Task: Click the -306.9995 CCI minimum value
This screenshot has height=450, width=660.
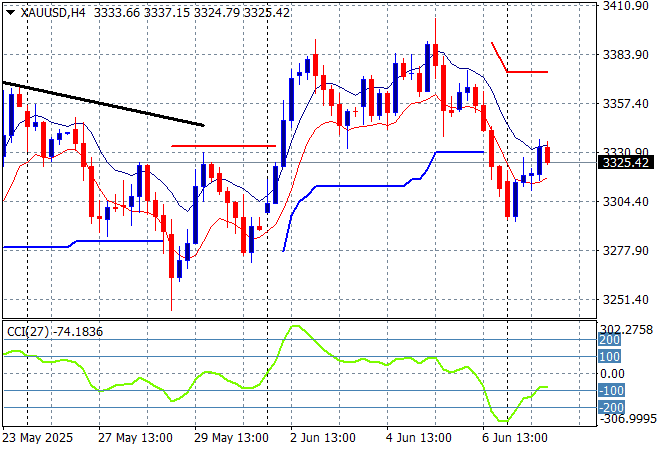Action: (x=628, y=418)
